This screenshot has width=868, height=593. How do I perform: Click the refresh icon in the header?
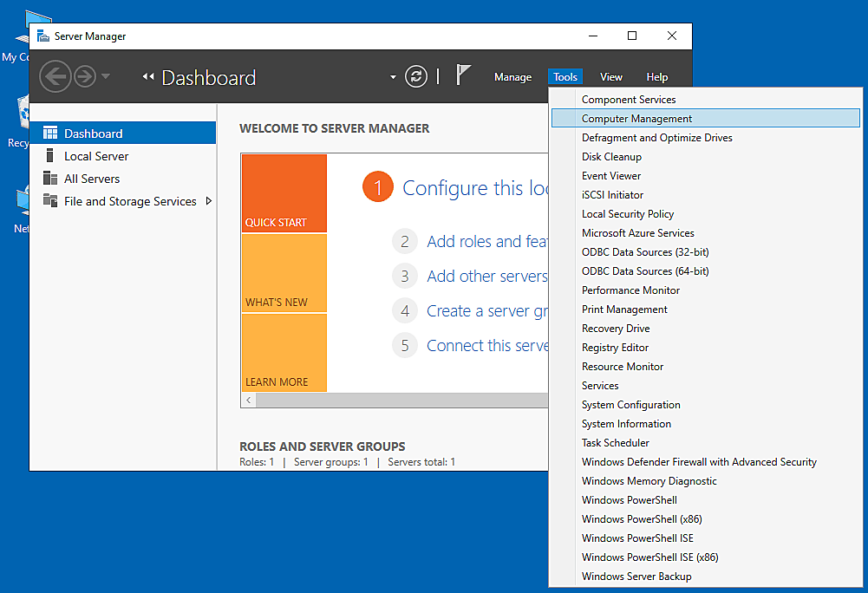[415, 76]
